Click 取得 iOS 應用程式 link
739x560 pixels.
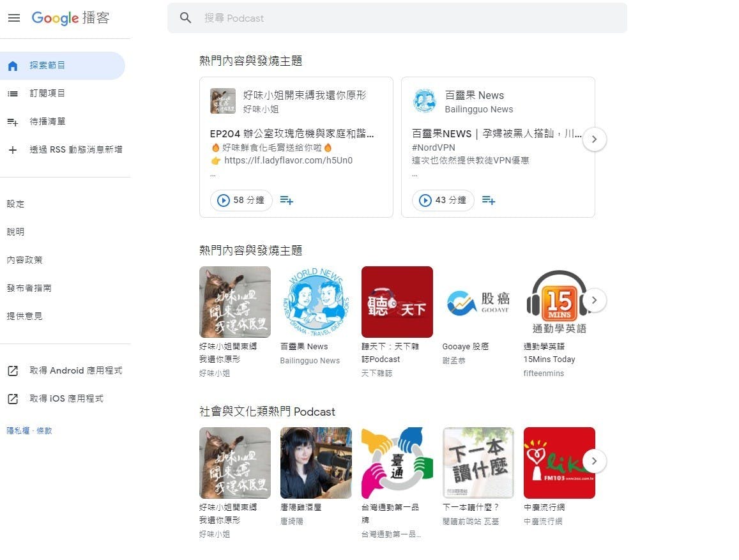[x=66, y=398]
